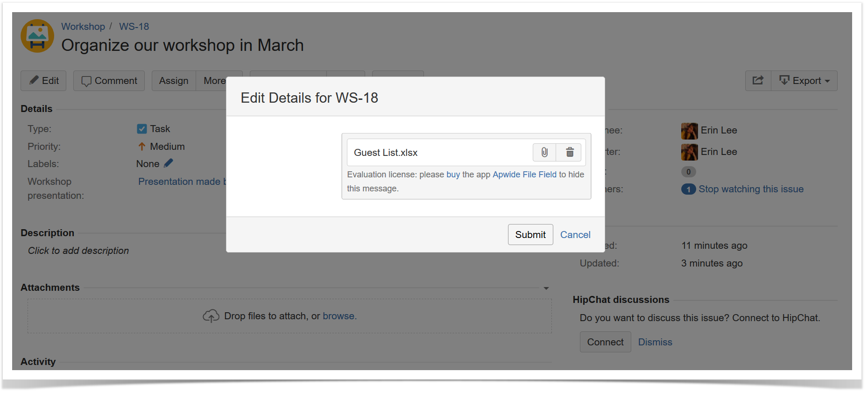Screen dimensions: 868x393
Task: Click Erin Lee's reporter avatar
Action: click(x=689, y=152)
